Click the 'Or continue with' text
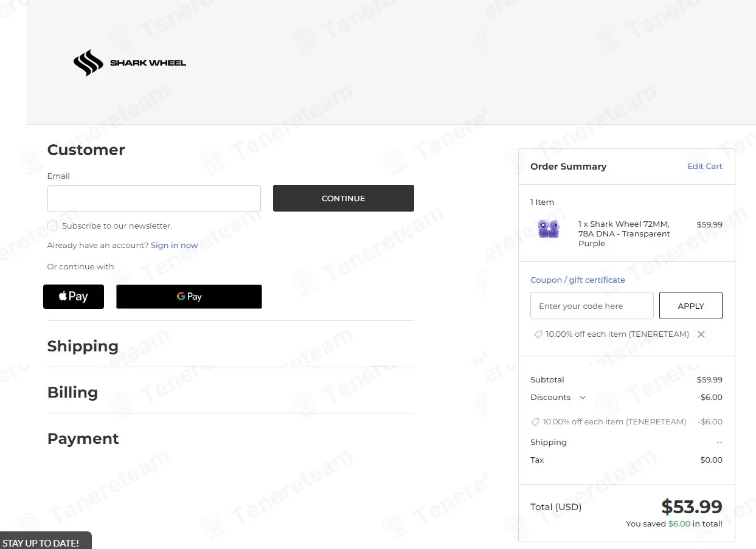 coord(81,266)
